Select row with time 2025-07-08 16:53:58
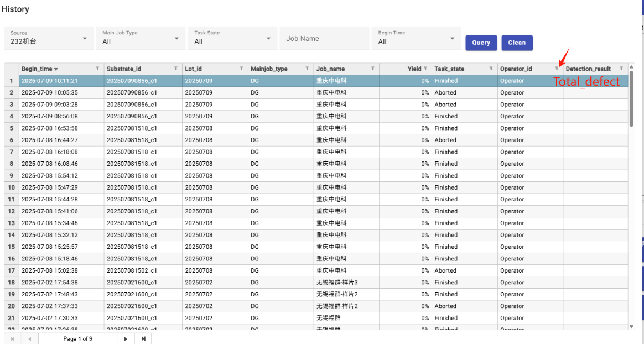This screenshot has width=644, height=344. click(316, 128)
